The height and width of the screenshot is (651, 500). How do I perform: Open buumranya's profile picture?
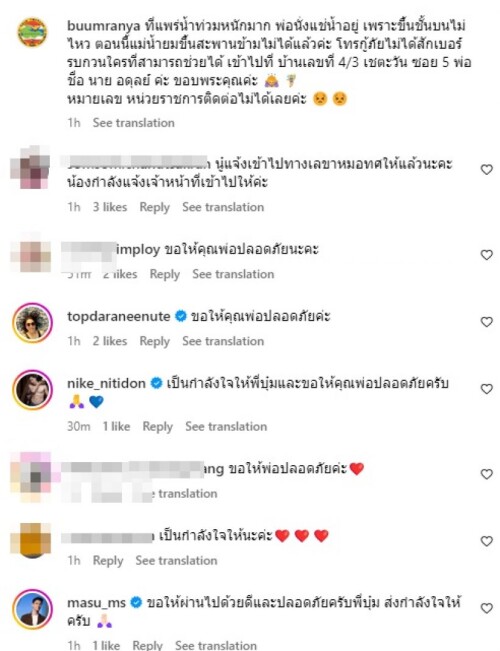[32, 33]
